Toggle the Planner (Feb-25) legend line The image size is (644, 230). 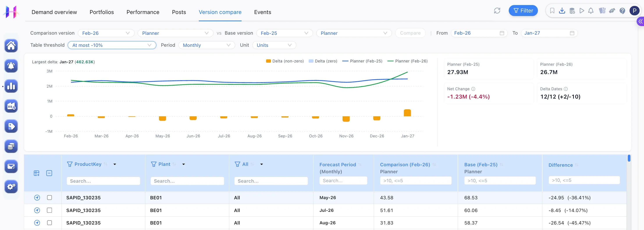pyautogui.click(x=362, y=61)
